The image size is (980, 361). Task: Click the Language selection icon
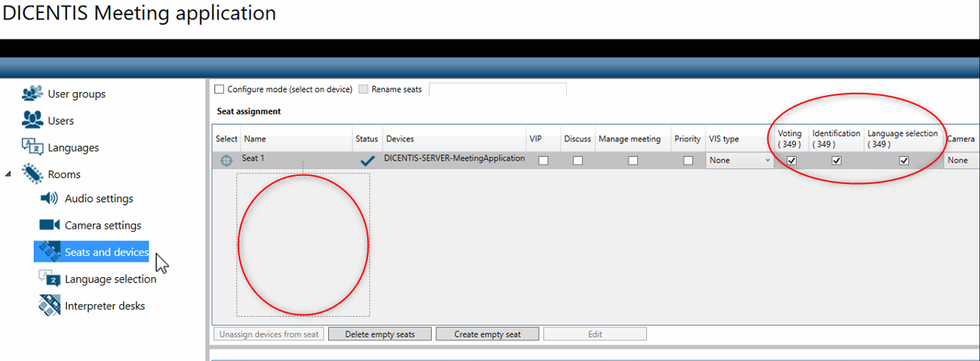(x=49, y=278)
